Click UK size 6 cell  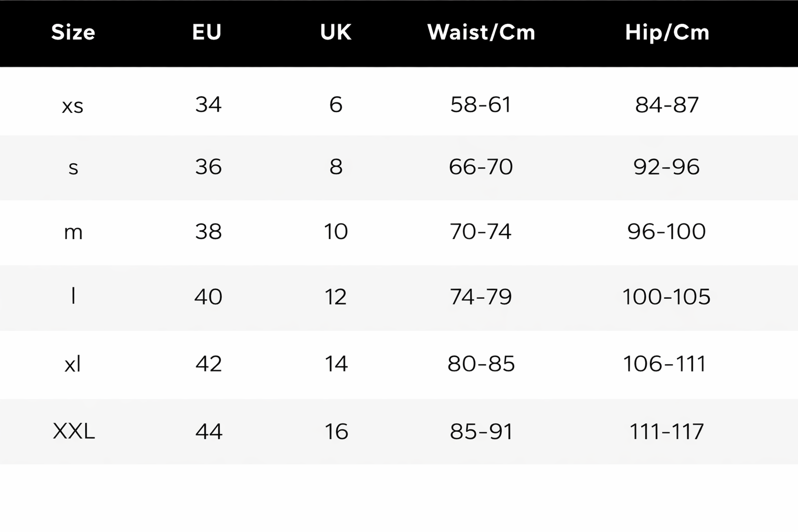(336, 104)
